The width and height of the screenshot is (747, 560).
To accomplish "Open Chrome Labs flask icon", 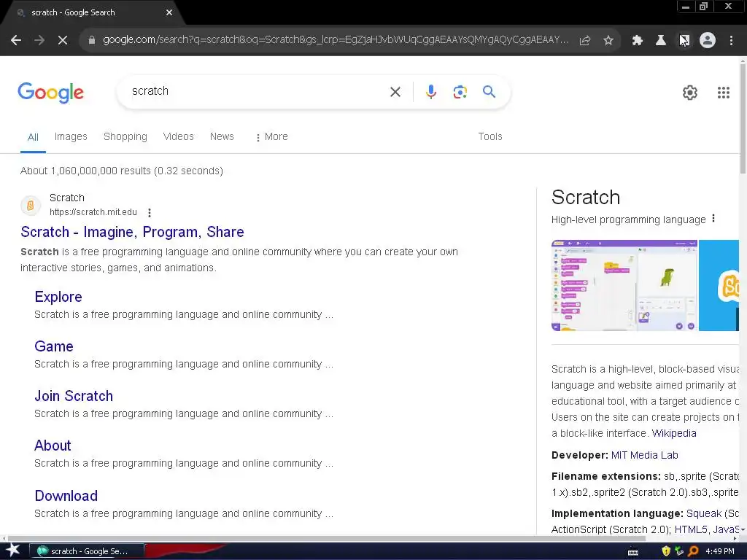I will point(661,41).
